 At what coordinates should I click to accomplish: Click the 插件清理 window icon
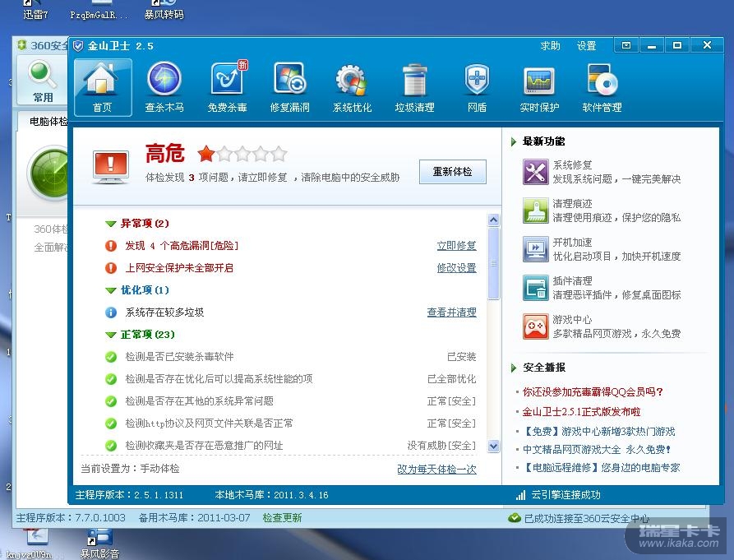pyautogui.click(x=536, y=288)
